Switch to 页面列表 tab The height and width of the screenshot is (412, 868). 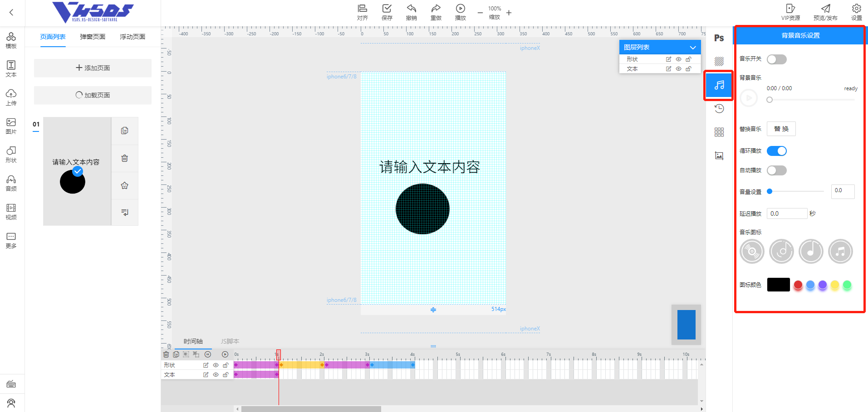tap(53, 37)
